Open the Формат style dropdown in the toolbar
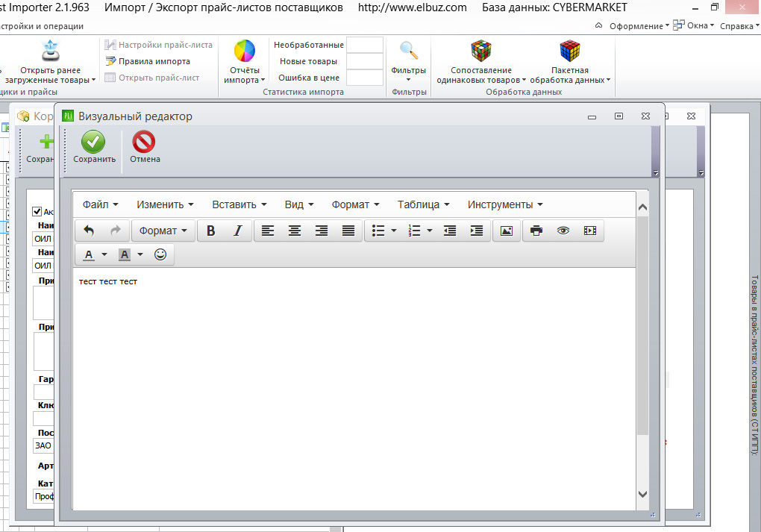Viewport: 761px width, 532px height. pos(163,231)
